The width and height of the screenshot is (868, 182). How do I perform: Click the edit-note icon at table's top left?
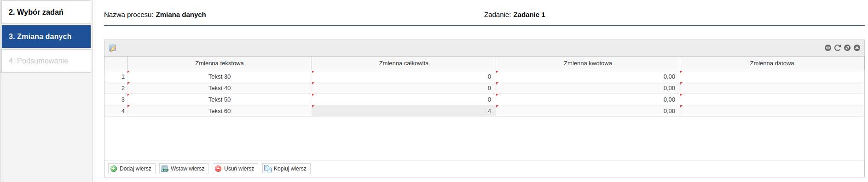pos(112,48)
